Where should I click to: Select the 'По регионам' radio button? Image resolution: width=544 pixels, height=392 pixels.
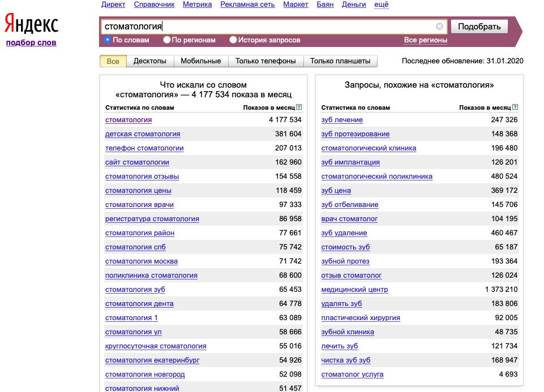167,40
